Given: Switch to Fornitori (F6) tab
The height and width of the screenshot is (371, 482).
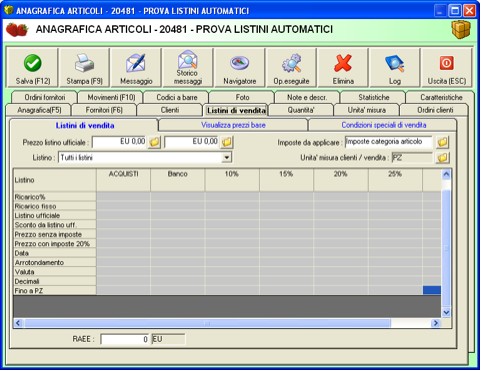Looking at the screenshot, I should [x=104, y=110].
